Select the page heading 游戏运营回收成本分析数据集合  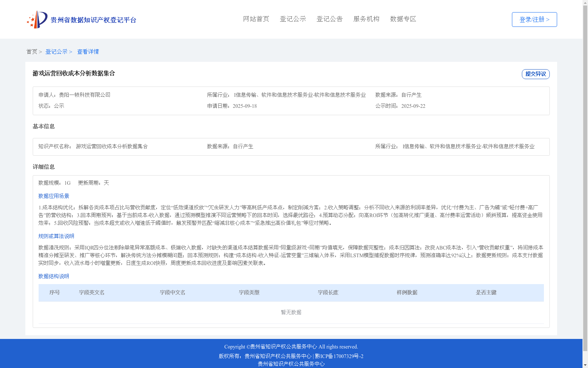tap(74, 73)
